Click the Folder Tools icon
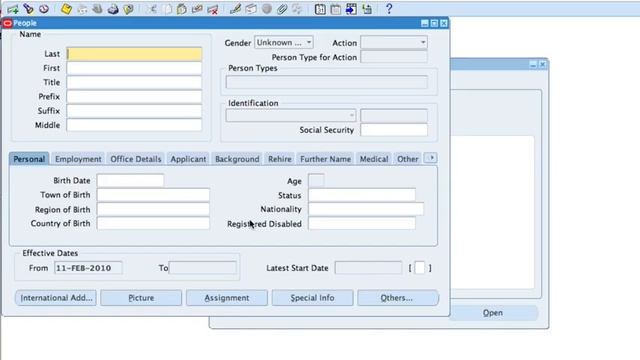This screenshot has height=360, width=640. pyautogui.click(x=297, y=9)
